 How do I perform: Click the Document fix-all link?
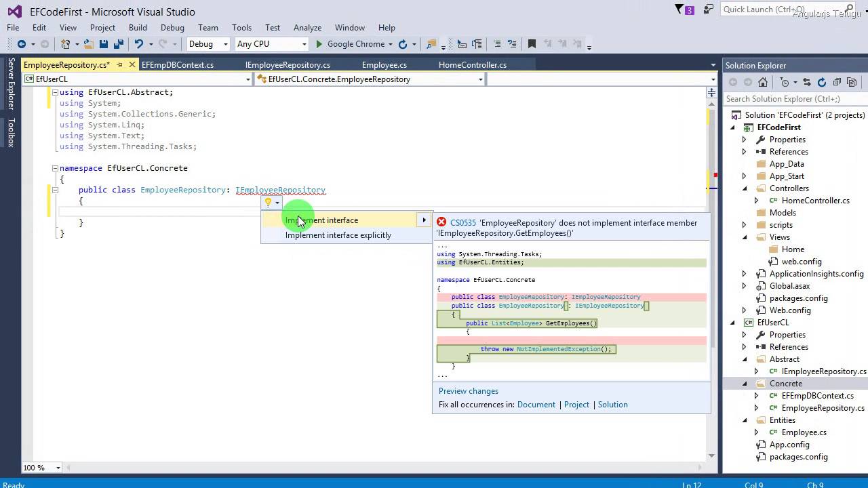click(536, 405)
